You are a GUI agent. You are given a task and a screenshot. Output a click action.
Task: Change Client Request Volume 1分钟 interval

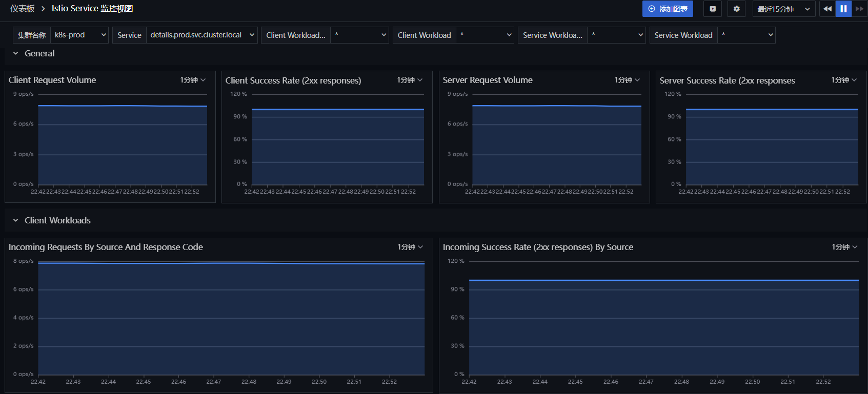click(x=193, y=80)
